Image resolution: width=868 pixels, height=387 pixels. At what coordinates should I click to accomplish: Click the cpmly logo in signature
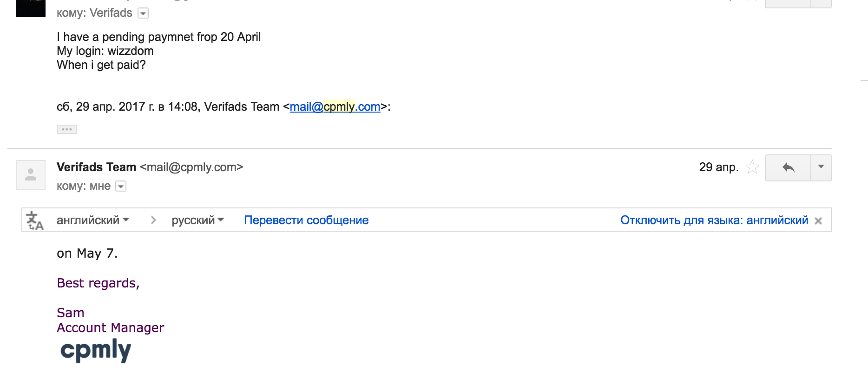[x=96, y=351]
